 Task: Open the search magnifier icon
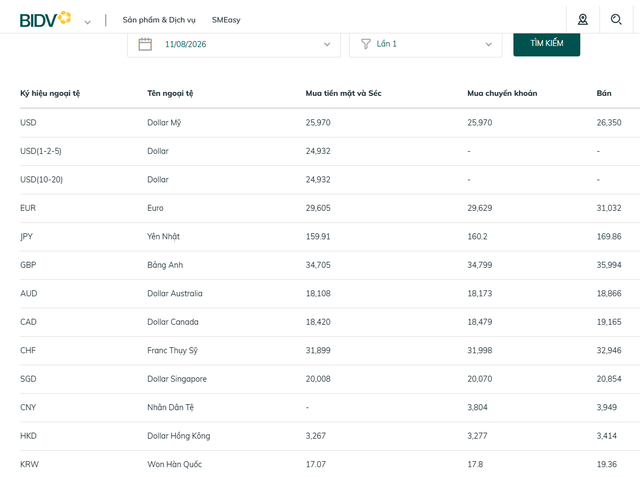click(x=616, y=19)
